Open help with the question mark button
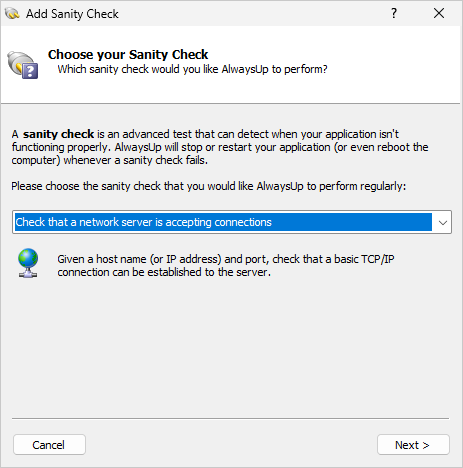Viewport: 463px width, 468px height. click(x=394, y=13)
